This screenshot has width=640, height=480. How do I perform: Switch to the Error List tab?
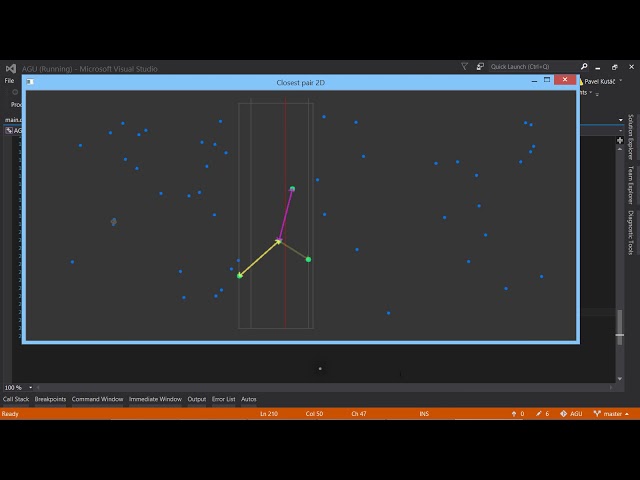tap(223, 399)
